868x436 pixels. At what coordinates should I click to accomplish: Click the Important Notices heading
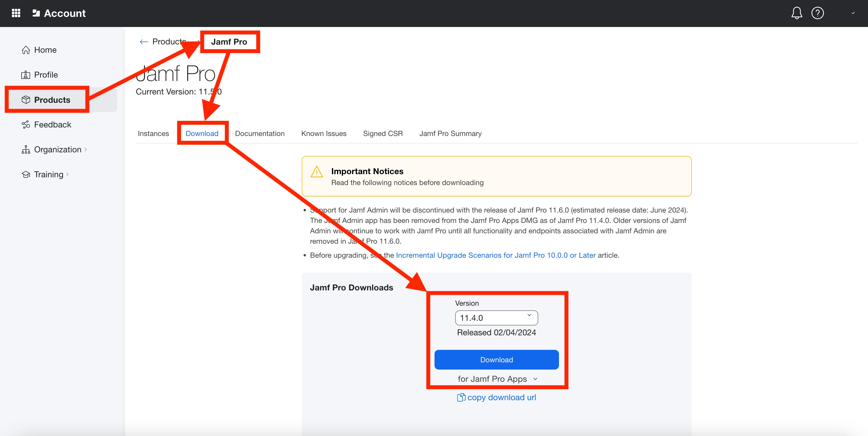367,171
